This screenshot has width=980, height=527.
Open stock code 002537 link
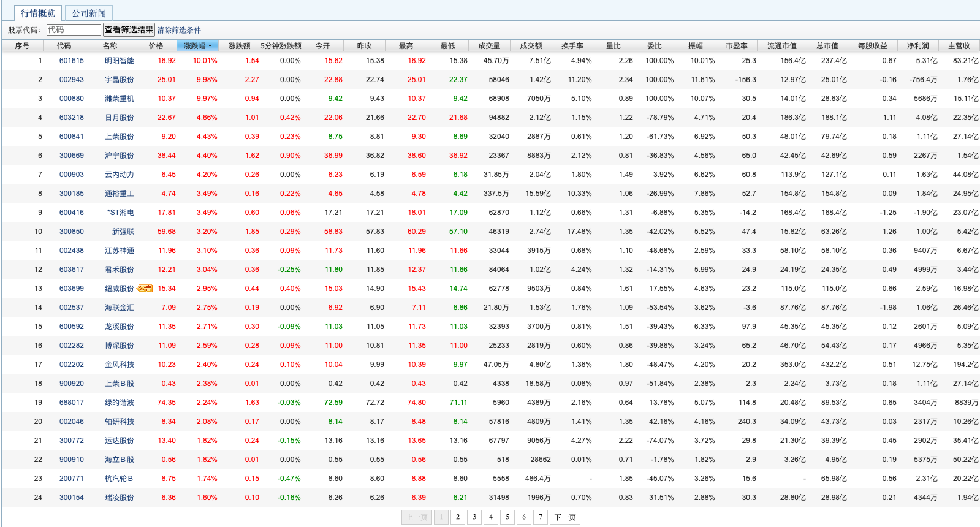point(72,308)
